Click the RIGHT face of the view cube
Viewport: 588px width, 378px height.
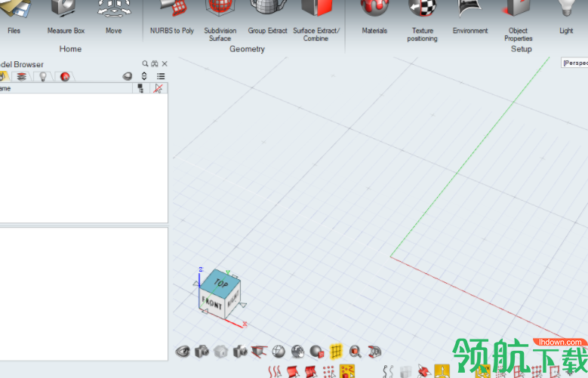point(232,300)
